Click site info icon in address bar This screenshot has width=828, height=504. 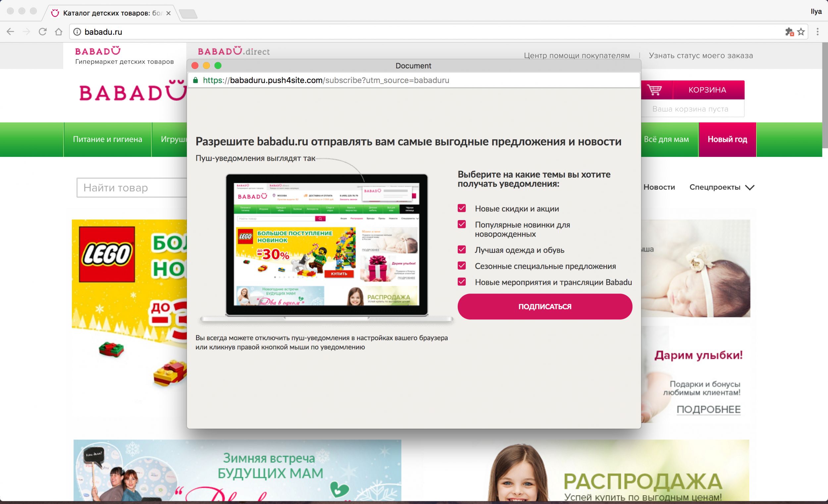pos(77,31)
